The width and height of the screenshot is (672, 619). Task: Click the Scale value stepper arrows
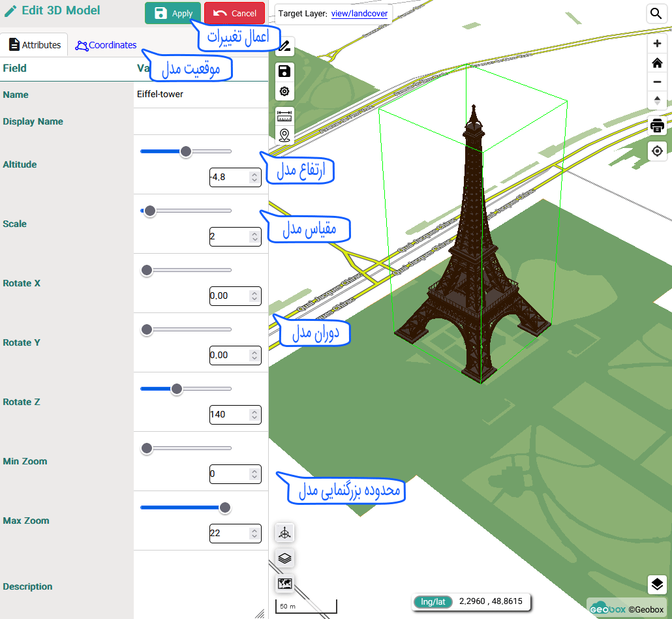click(254, 236)
